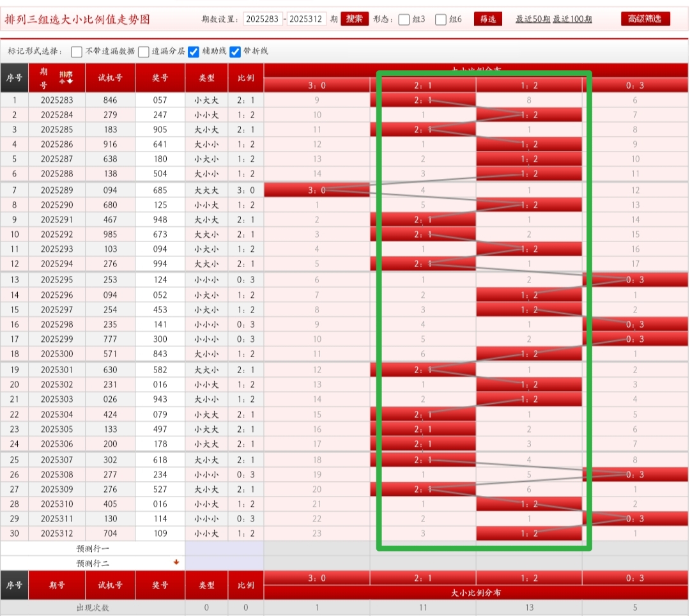Click the start period field 2025283
The image size is (690, 616).
(263, 19)
